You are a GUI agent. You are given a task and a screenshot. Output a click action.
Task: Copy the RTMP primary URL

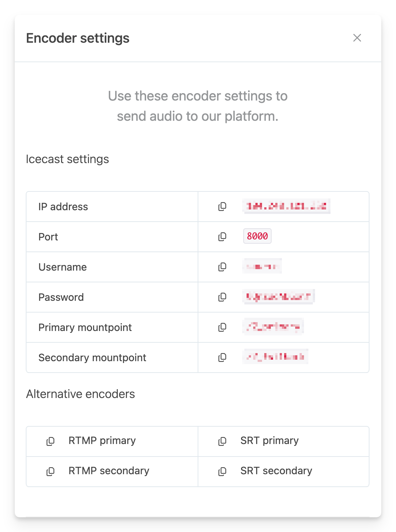click(x=50, y=441)
